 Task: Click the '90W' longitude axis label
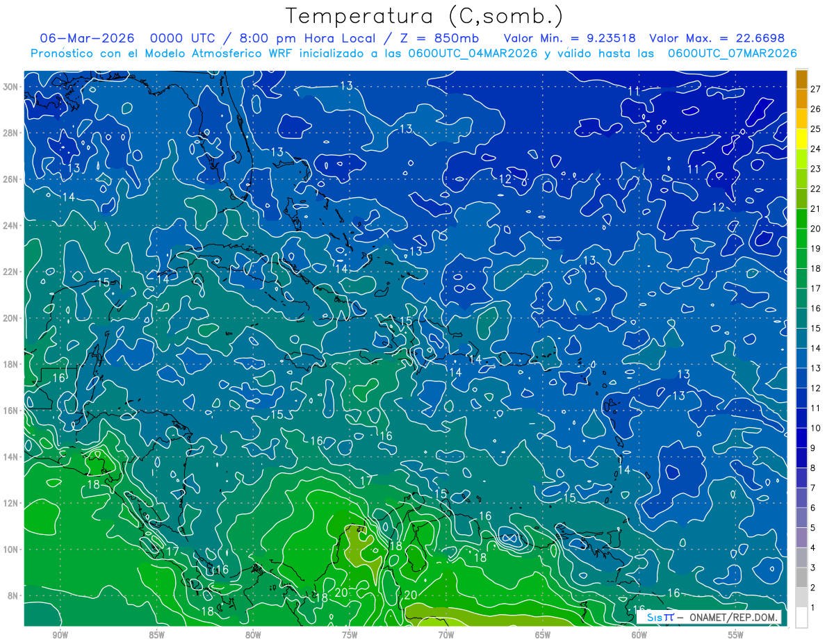coord(60,635)
